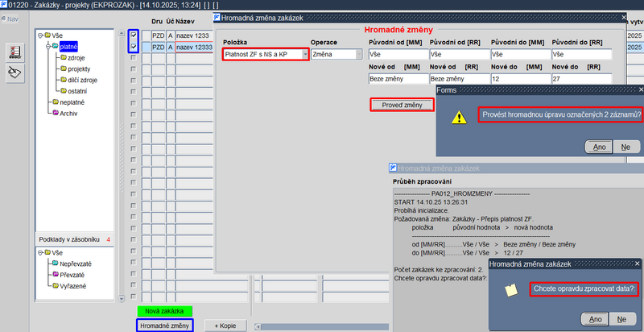Click the folder icon beside Vyřazené
The image size is (644, 332).
(x=56, y=285)
